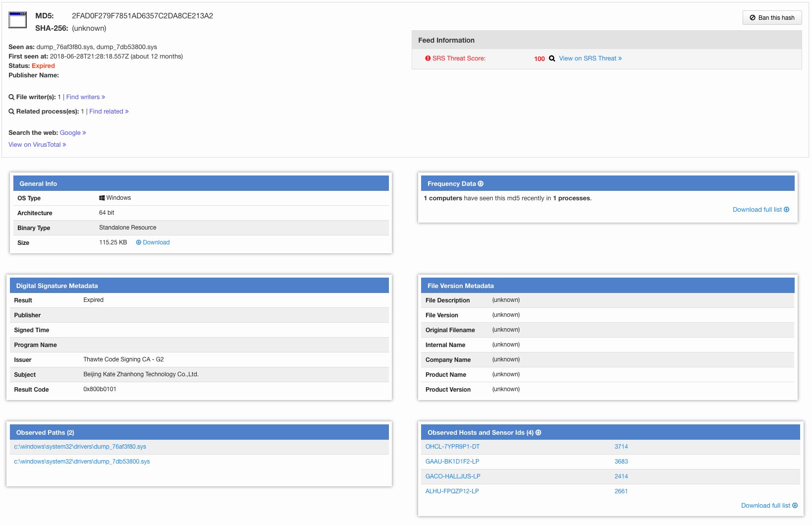Click the Frequency Data download icon
The image size is (812, 525).
[x=481, y=184]
